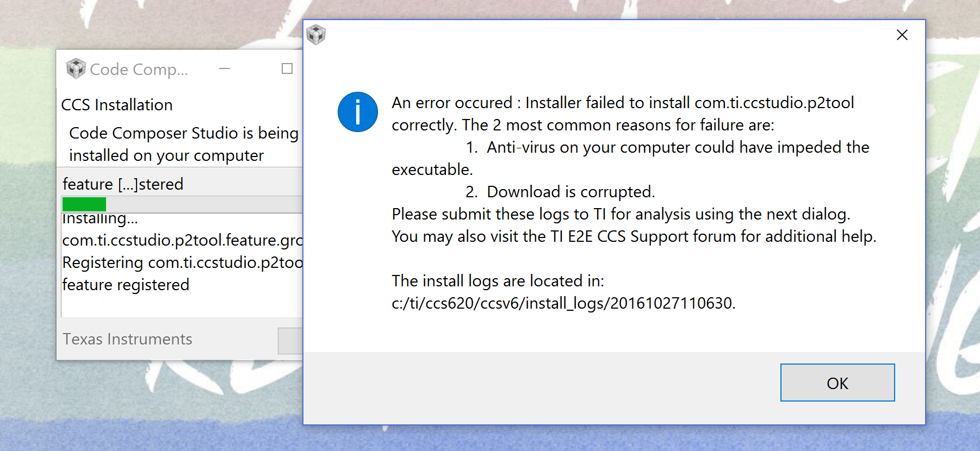This screenshot has width=980, height=451.
Task: Click the cube icon on error dialog title bar
Action: pyautogui.click(x=317, y=34)
